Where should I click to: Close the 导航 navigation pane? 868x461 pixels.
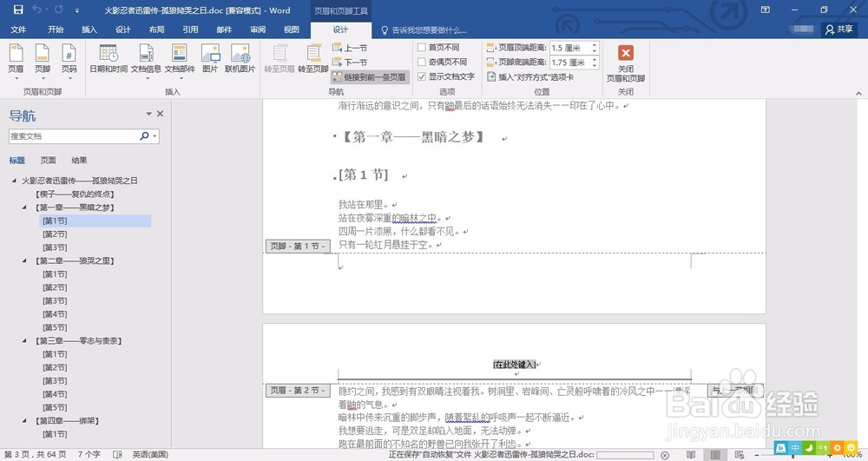pos(160,114)
